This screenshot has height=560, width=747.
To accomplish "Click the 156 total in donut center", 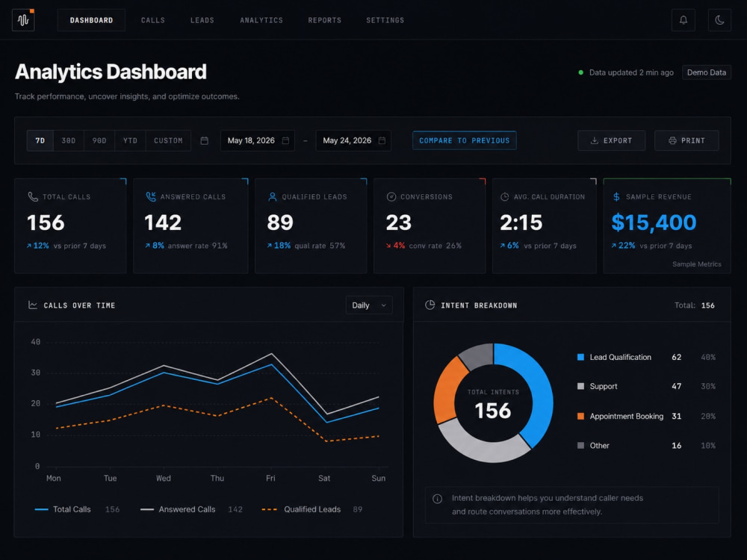I will coord(492,411).
